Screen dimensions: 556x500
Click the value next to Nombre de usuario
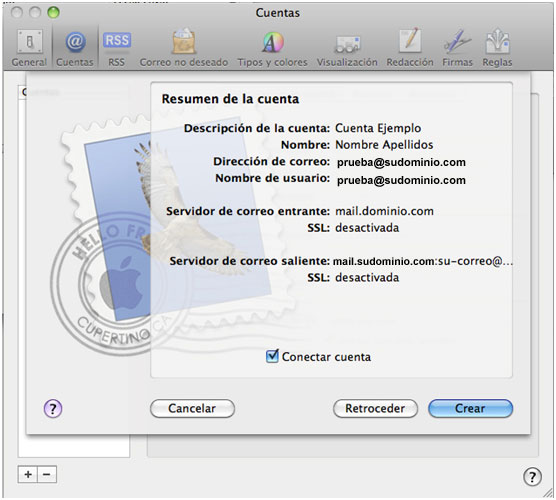click(x=401, y=180)
